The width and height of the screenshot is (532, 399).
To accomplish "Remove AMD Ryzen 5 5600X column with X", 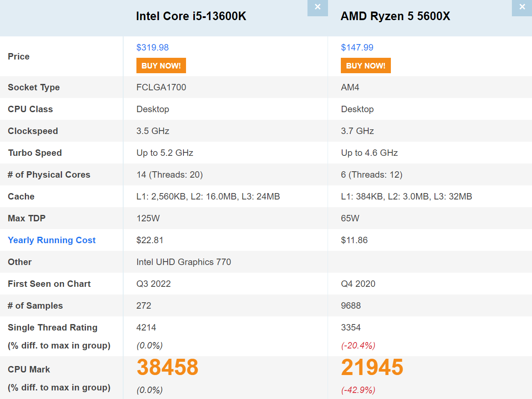I will coord(522,8).
